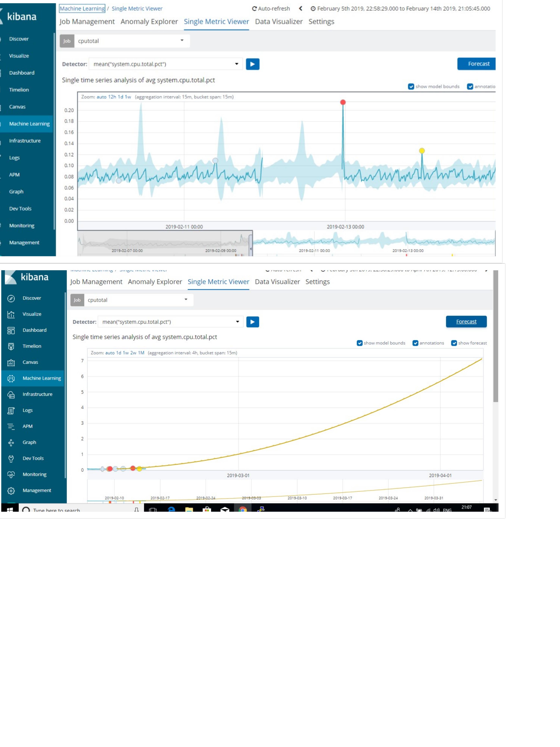Open Discover via compass icon in lower sidebar
Viewport: 560px width, 747px height.
pyautogui.click(x=11, y=298)
